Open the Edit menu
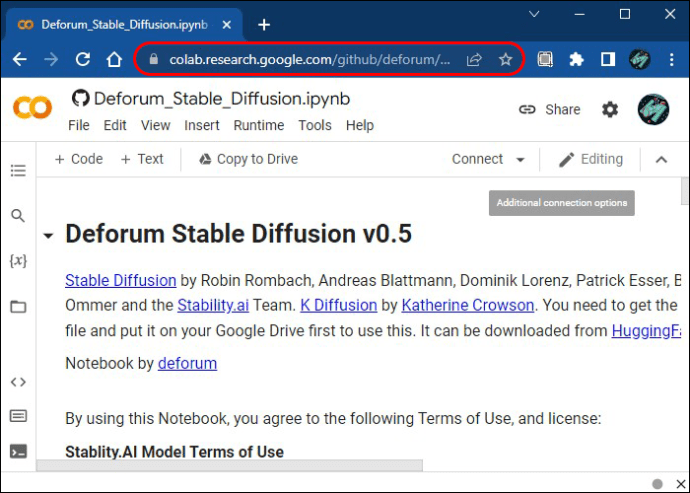Image resolution: width=690 pixels, height=493 pixels. [115, 125]
